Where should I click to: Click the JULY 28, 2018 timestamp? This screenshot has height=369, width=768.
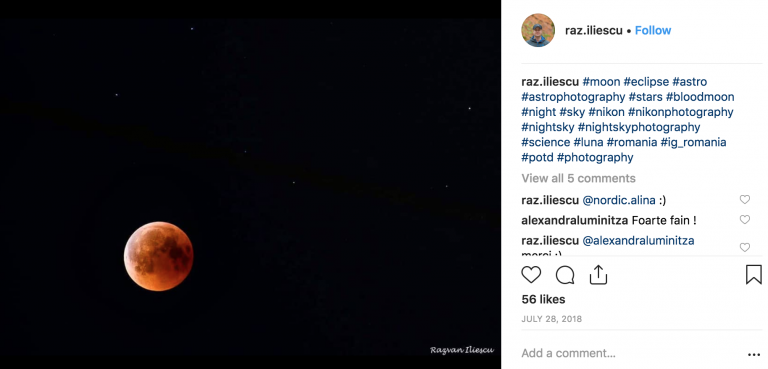[552, 319]
